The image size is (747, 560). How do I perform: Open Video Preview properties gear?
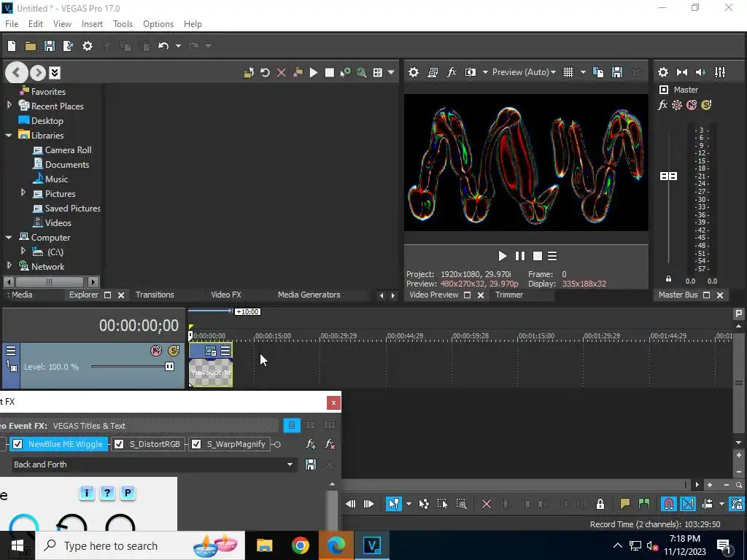tap(414, 72)
